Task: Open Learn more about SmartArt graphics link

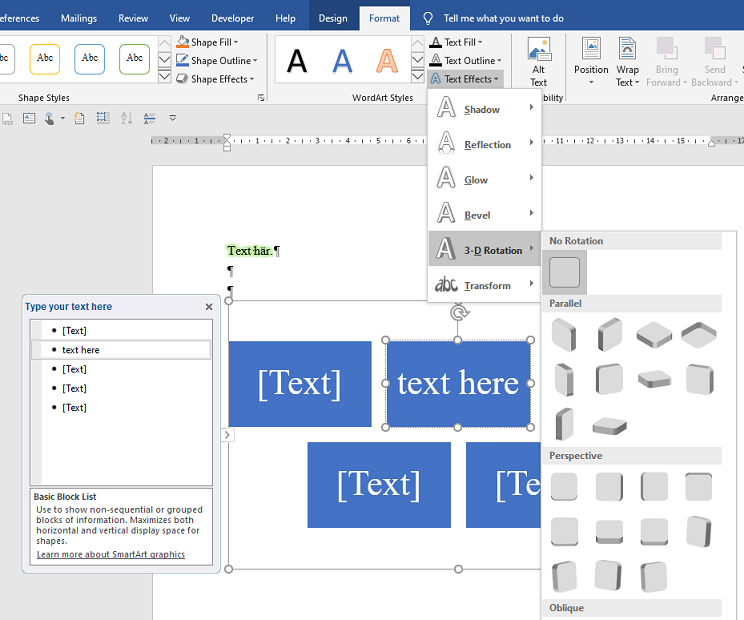Action: (x=111, y=554)
